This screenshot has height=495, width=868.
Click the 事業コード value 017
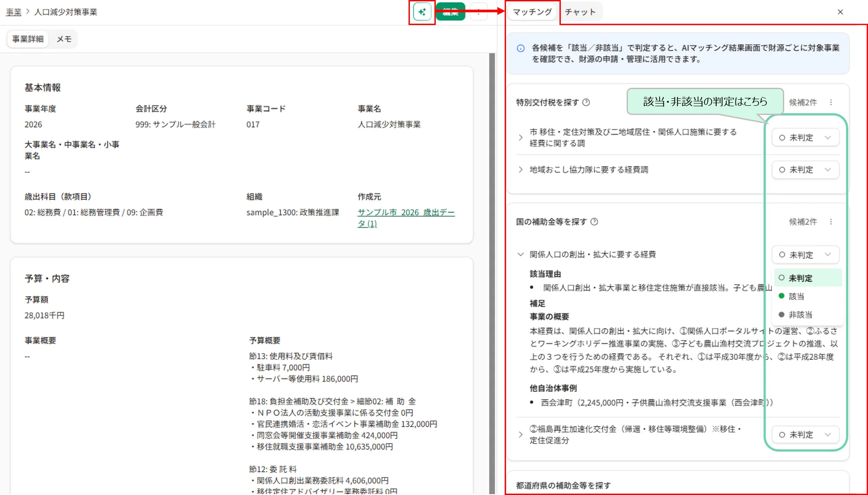[253, 124]
